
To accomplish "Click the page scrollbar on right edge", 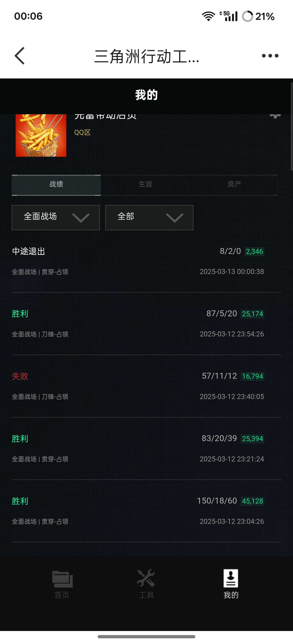I will [292, 126].
